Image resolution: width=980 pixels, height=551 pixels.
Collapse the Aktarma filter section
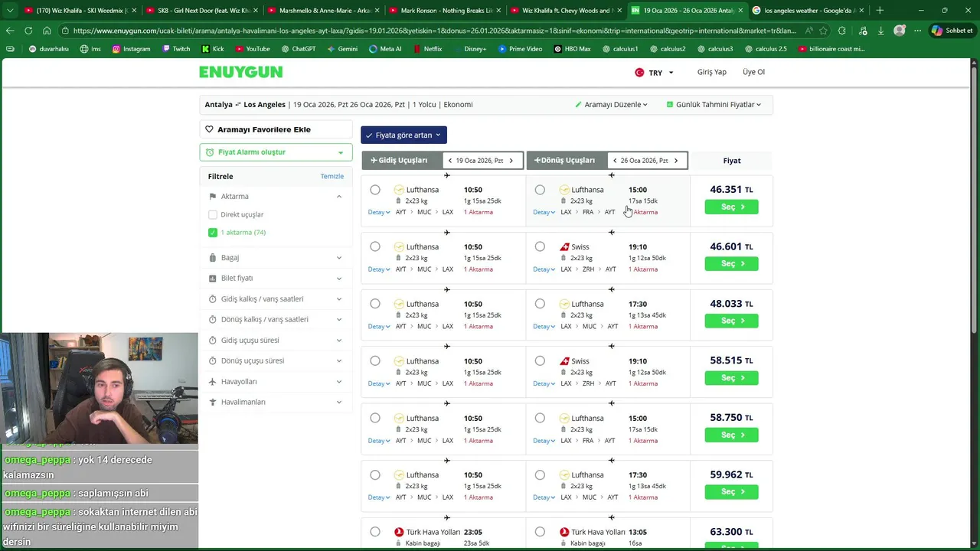point(276,197)
